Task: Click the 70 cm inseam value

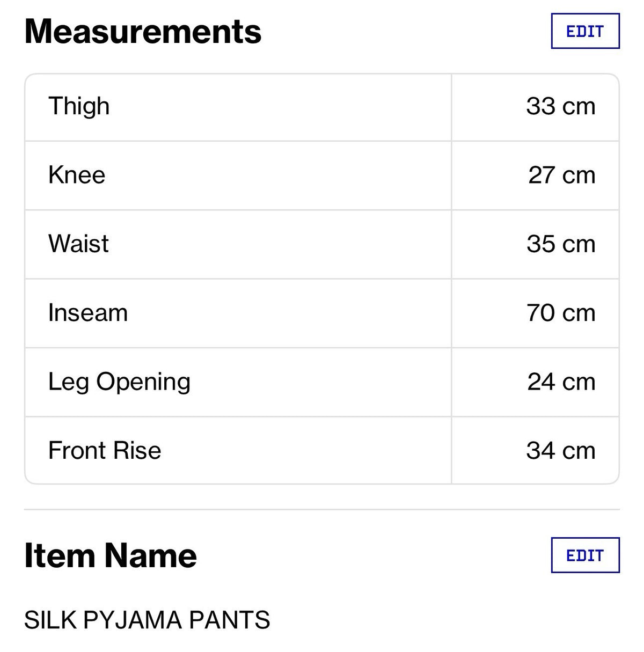Action: [561, 312]
